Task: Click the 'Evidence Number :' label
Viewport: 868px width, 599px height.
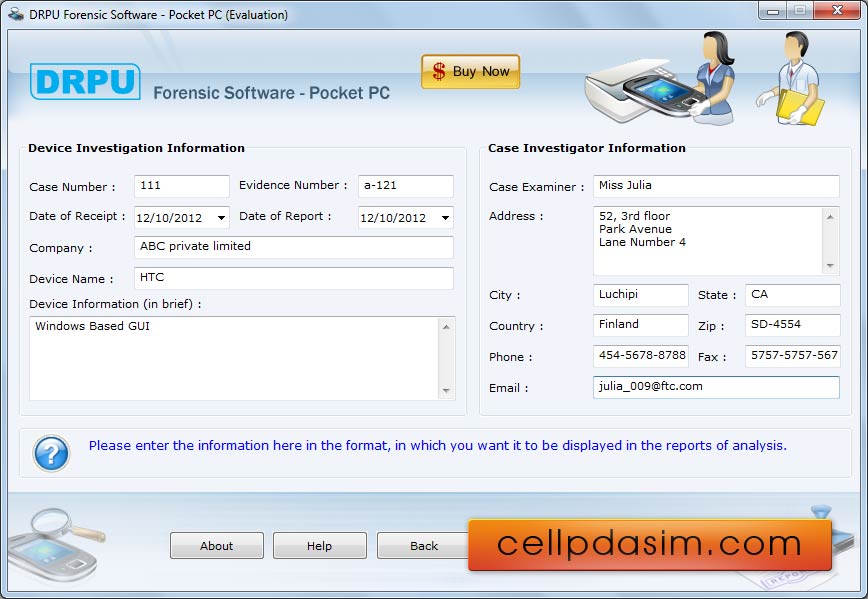Action: pos(293,185)
